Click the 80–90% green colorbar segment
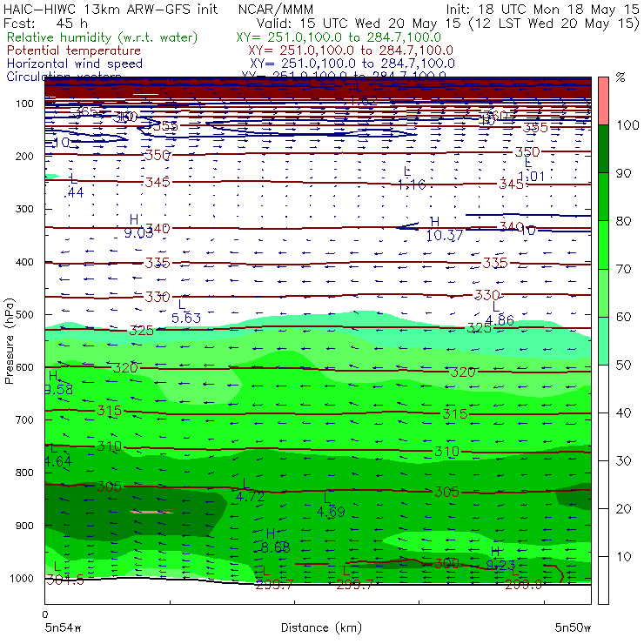 pos(603,197)
